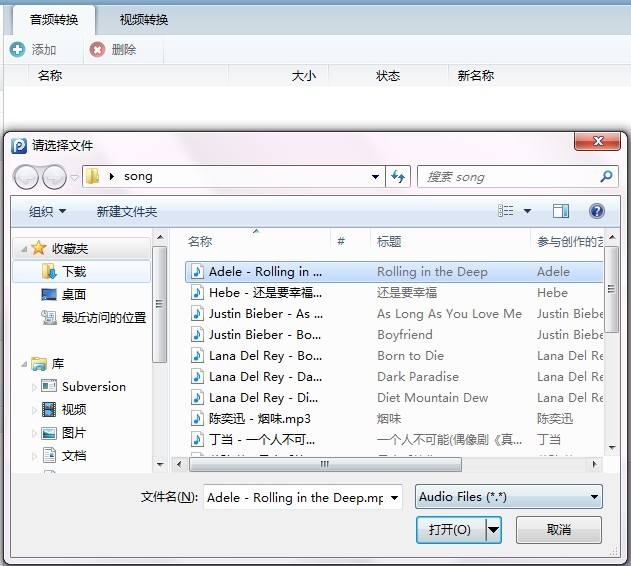Click the 名称 column header in converter list
The height and width of the screenshot is (566, 631).
50,75
